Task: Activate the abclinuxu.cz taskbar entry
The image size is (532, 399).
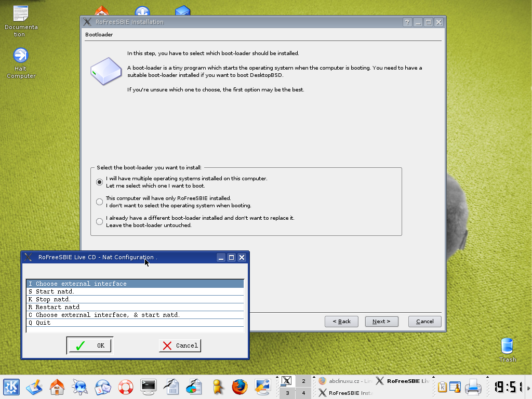Action: point(345,381)
